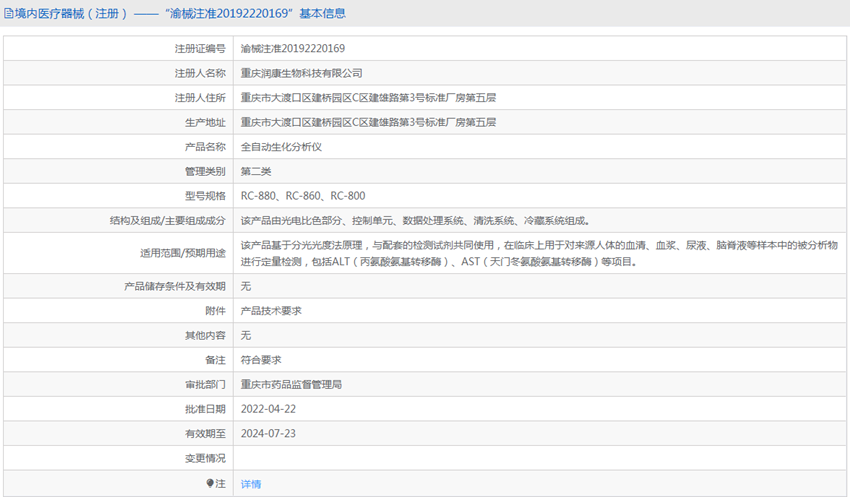The image size is (850, 497).
Task: Select the 符合要求 value
Action: (x=261, y=360)
